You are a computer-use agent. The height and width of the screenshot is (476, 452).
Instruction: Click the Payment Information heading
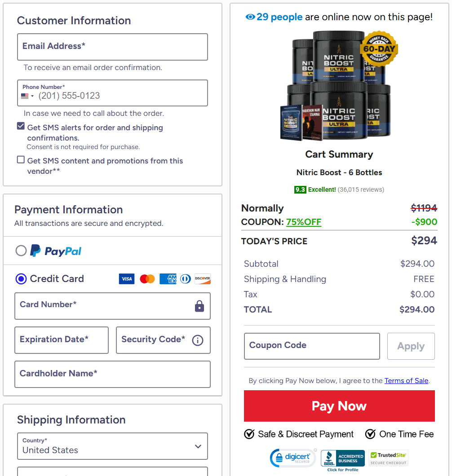click(x=69, y=209)
